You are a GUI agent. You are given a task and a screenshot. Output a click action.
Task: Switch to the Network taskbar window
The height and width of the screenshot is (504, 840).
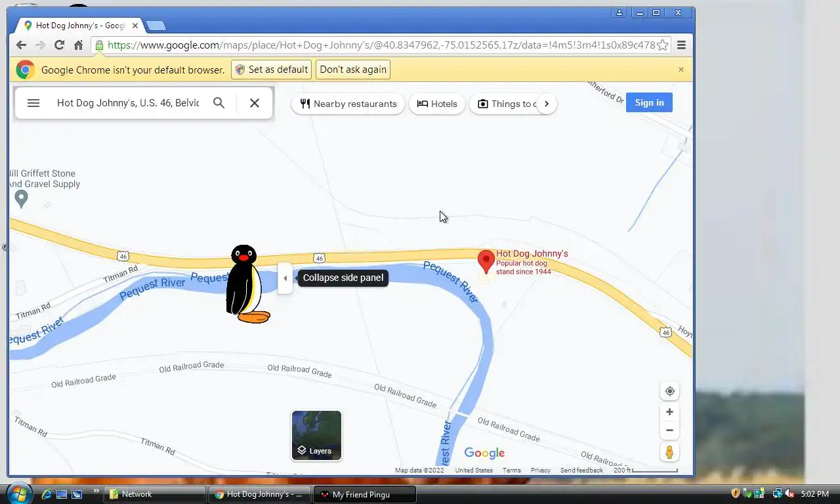pos(155,494)
